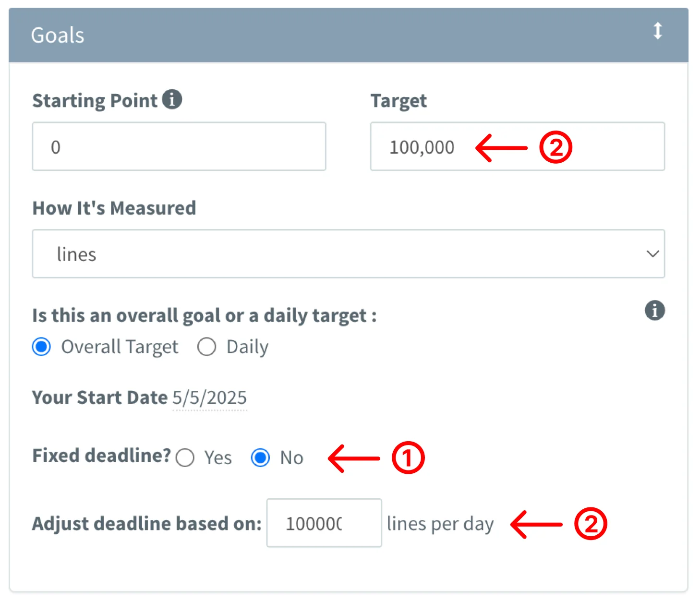Click red arrow pointing at Target field

click(x=501, y=148)
